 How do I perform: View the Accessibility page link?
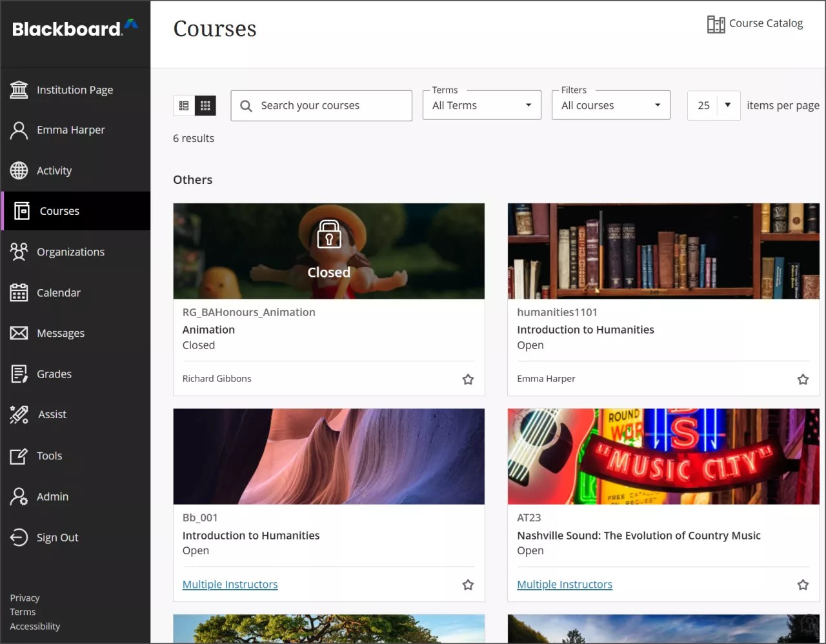pyautogui.click(x=35, y=626)
